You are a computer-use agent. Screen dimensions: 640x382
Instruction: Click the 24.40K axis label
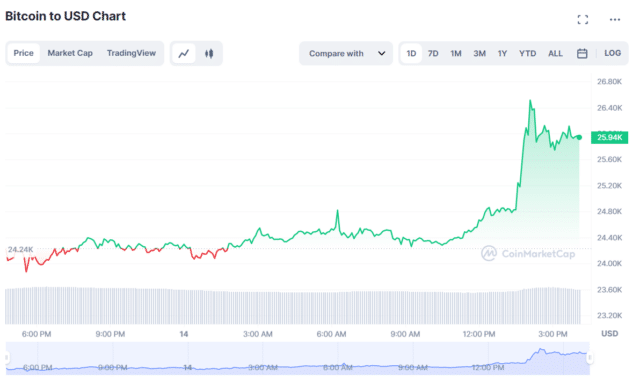tap(609, 238)
